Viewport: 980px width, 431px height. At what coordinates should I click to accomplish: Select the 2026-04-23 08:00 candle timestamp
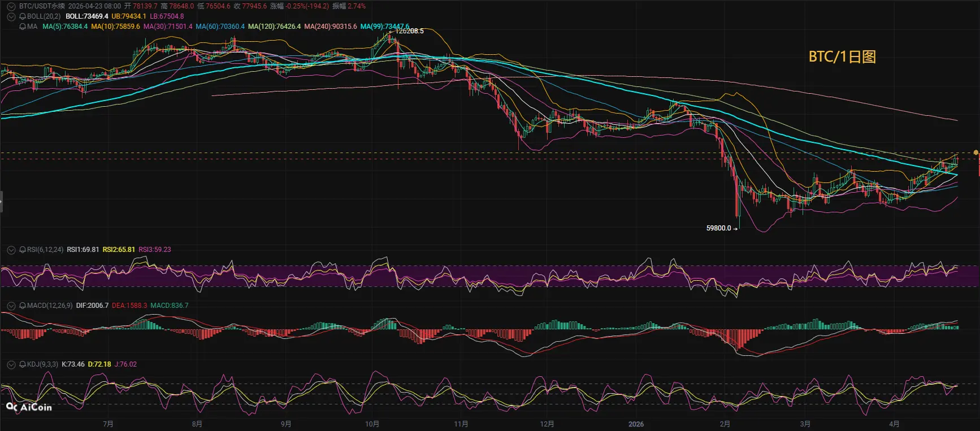pos(94,6)
